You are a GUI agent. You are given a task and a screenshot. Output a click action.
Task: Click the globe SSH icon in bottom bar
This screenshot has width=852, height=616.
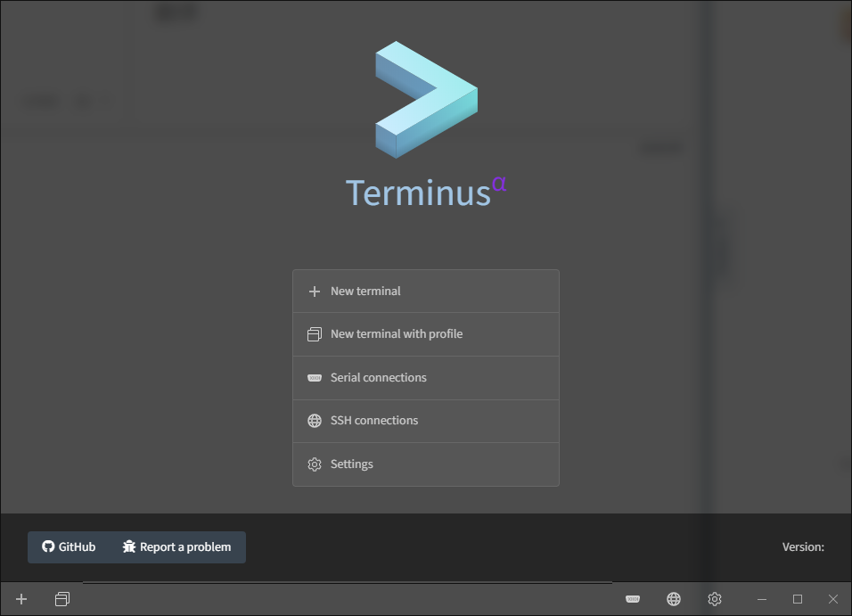coord(674,599)
